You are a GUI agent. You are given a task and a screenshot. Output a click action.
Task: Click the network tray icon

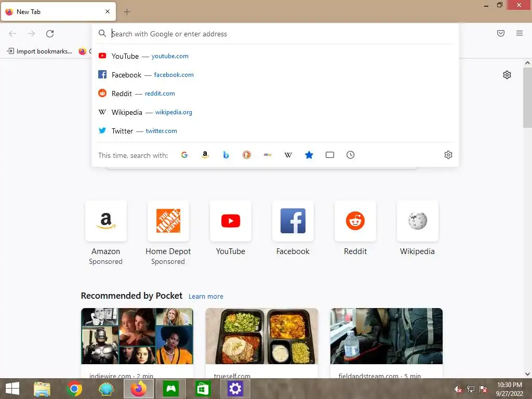pos(471,389)
